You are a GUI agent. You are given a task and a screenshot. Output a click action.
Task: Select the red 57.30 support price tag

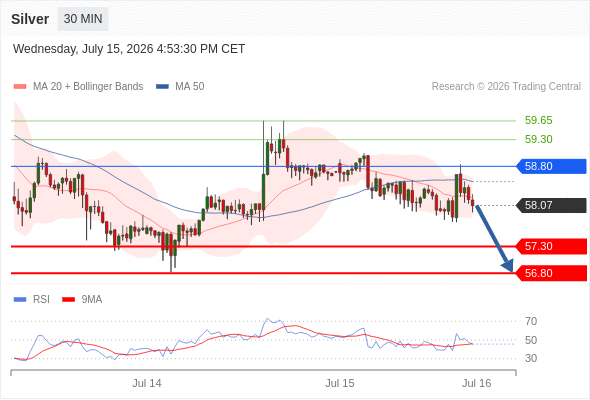point(550,246)
